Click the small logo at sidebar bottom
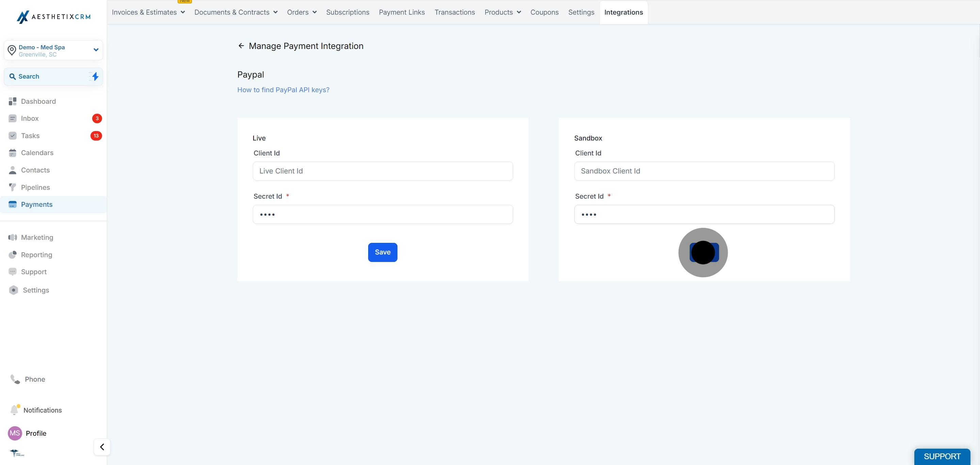 tap(17, 453)
